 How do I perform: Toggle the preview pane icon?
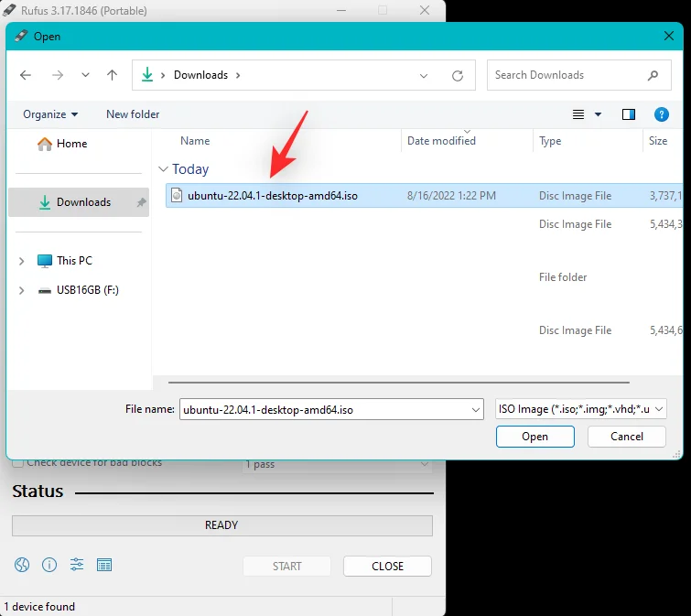click(x=629, y=114)
